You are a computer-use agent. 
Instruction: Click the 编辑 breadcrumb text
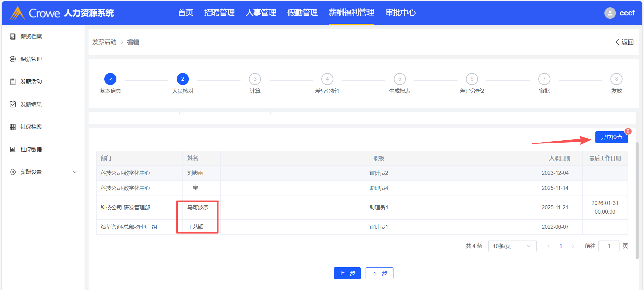click(x=133, y=42)
